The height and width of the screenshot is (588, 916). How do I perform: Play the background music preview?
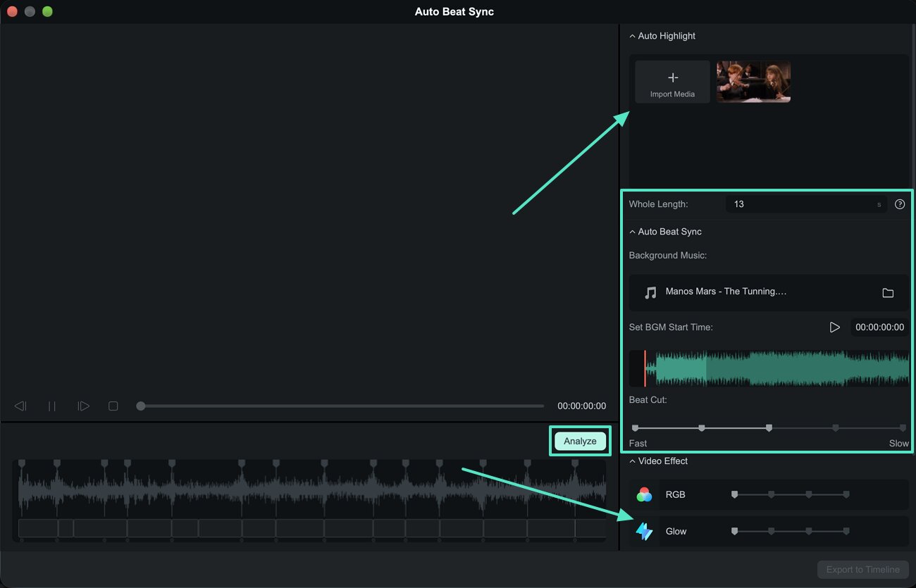(x=834, y=327)
